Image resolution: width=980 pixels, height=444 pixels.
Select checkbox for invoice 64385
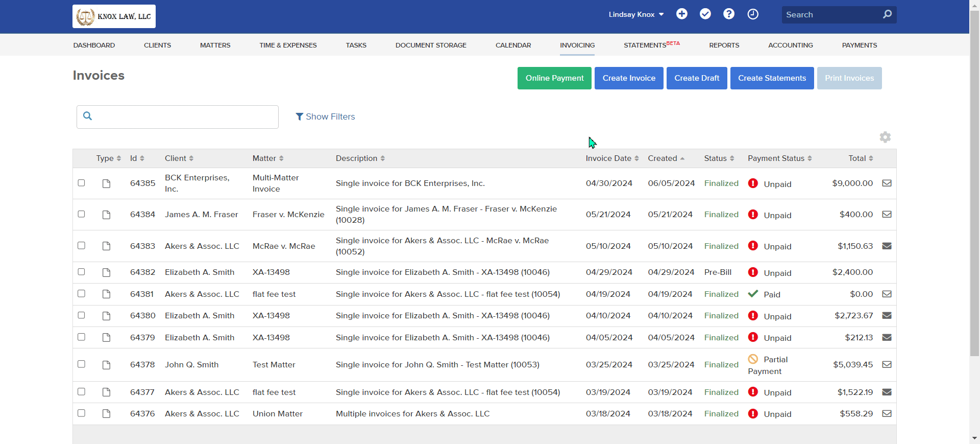click(x=81, y=183)
